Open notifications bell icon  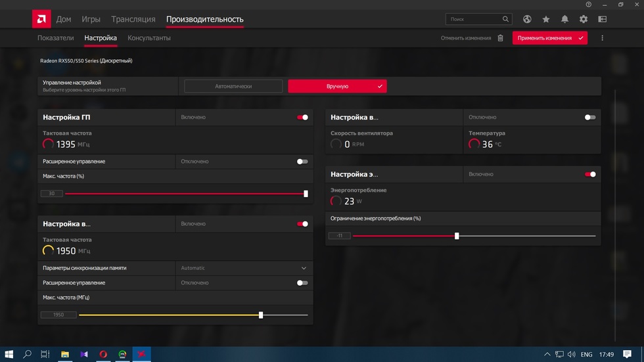coord(564,19)
